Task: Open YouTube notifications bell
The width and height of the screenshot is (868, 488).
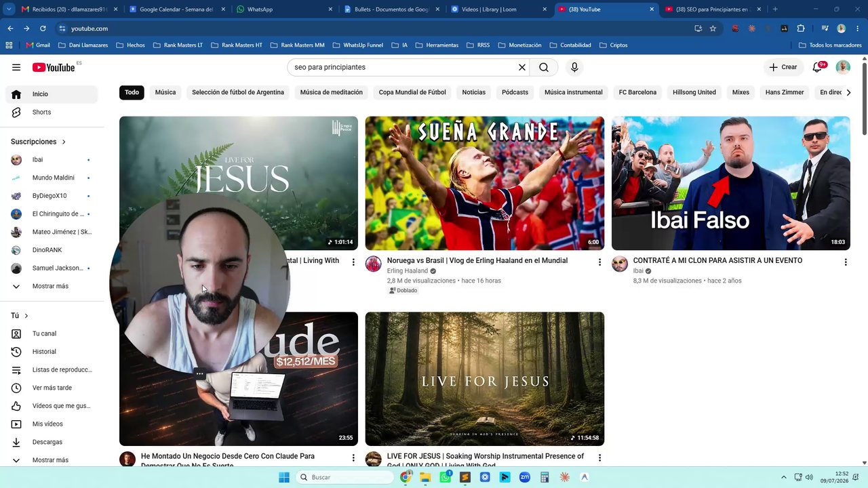Action: point(818,67)
